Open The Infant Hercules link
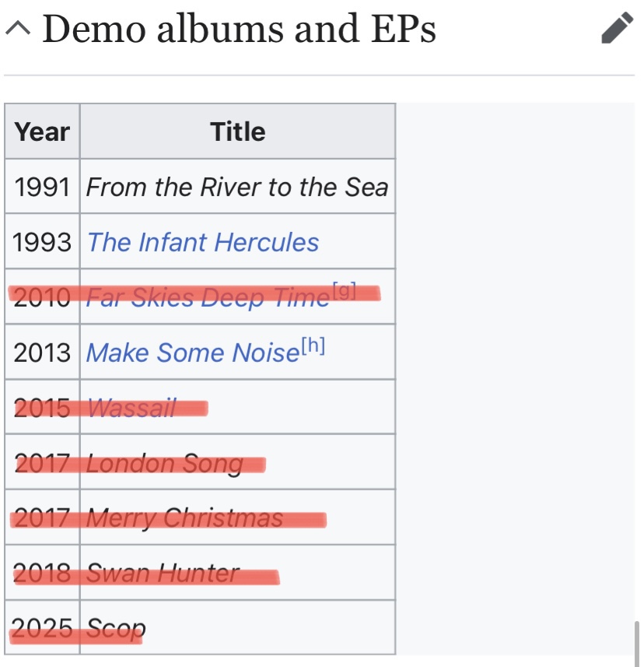 tap(202, 242)
